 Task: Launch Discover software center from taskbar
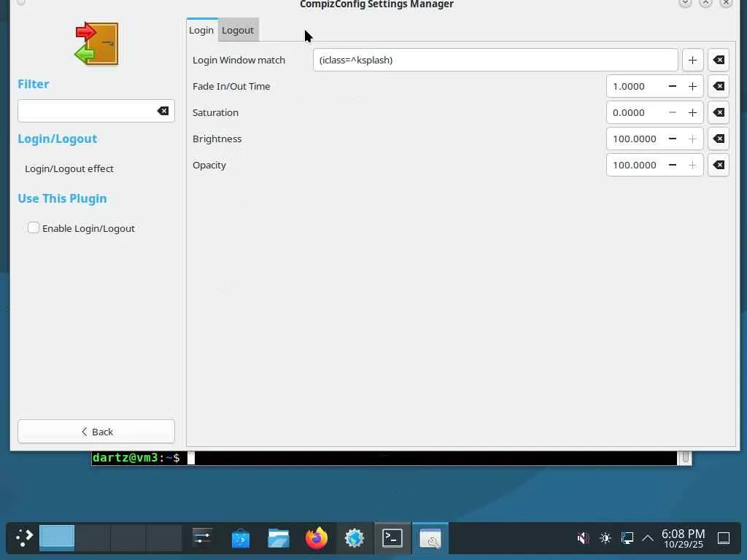[x=241, y=539]
